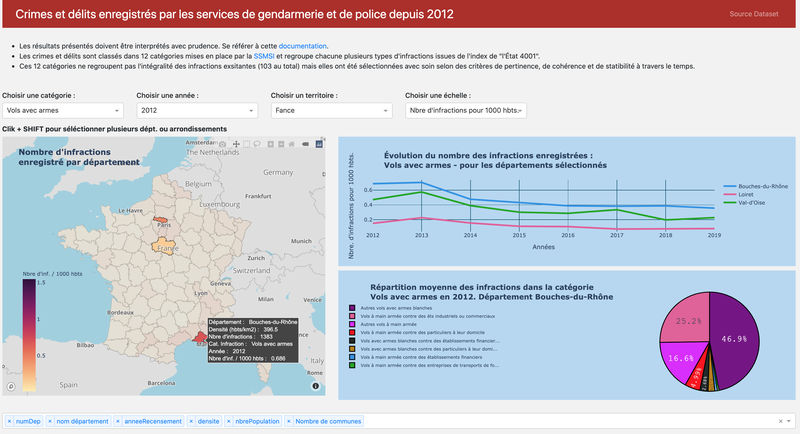Select Bouches-du-Rhône department on the map
This screenshot has width=800, height=434.
coord(199,337)
